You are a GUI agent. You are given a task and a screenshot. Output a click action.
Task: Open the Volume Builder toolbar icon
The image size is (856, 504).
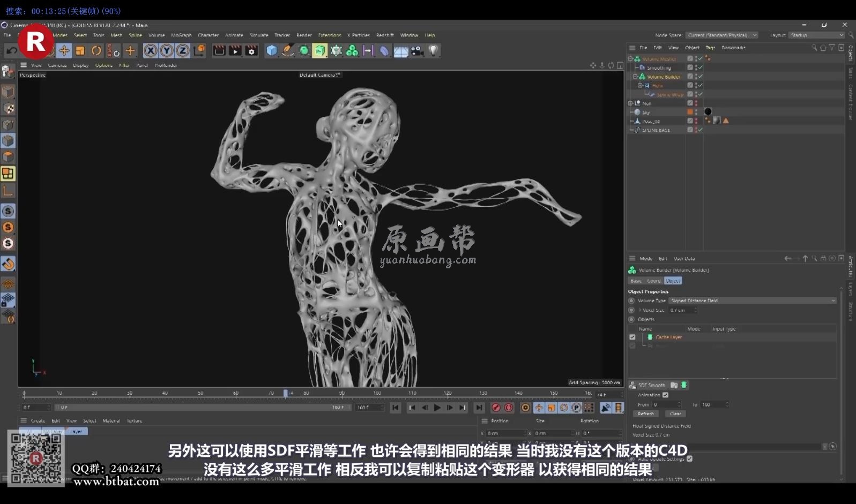352,50
